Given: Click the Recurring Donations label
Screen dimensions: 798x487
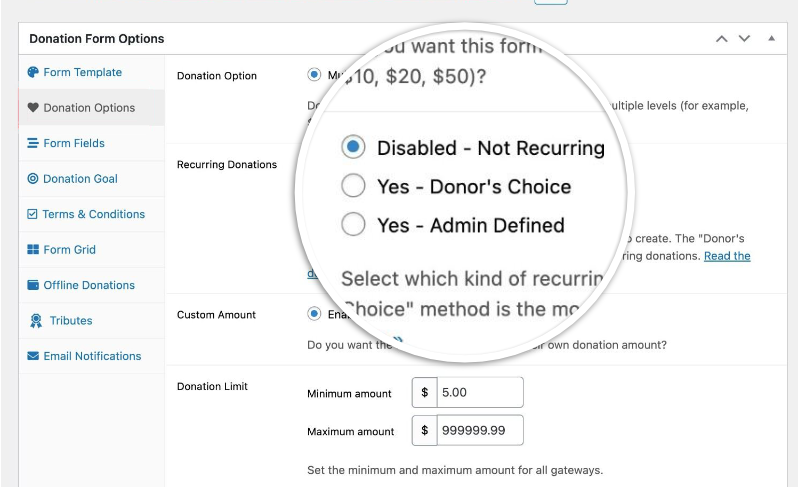Looking at the screenshot, I should pyautogui.click(x=227, y=164).
